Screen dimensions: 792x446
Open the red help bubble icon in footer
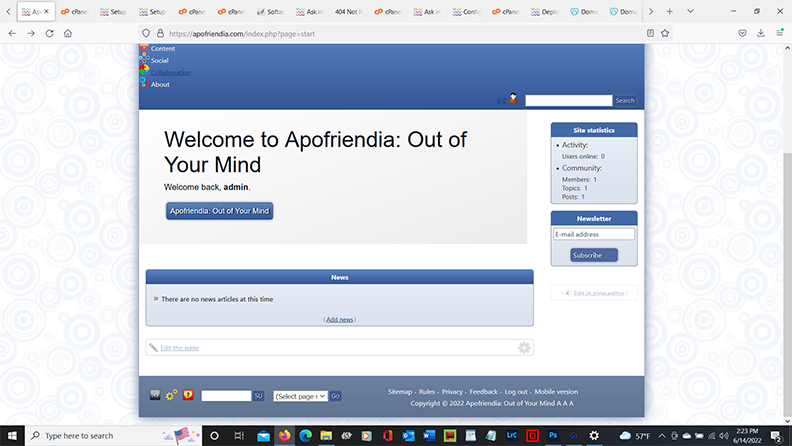click(188, 395)
